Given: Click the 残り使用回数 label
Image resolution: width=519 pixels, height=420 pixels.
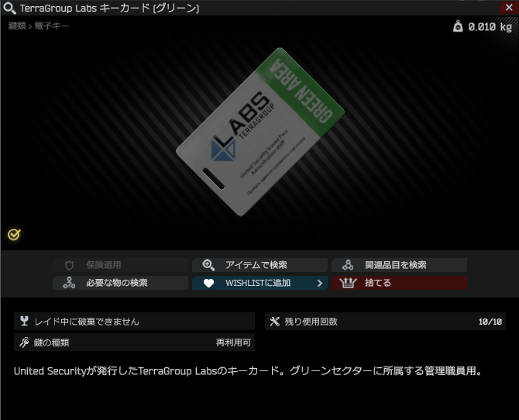Looking at the screenshot, I should pyautogui.click(x=311, y=322).
